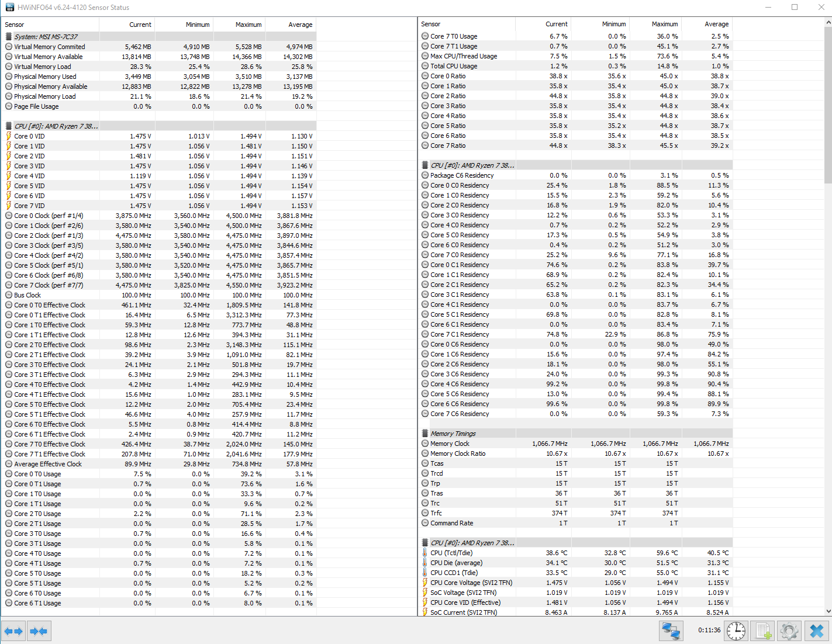Click the 0:11:36 elapsed time readout
Image resolution: width=832 pixels, height=644 pixels.
[709, 631]
